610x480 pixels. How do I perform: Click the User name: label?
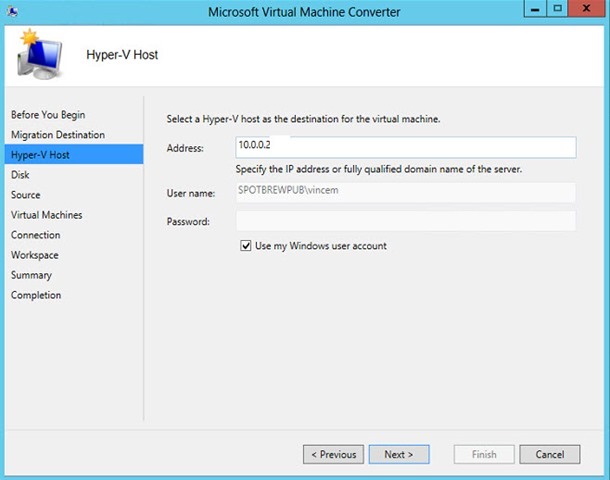click(x=191, y=193)
